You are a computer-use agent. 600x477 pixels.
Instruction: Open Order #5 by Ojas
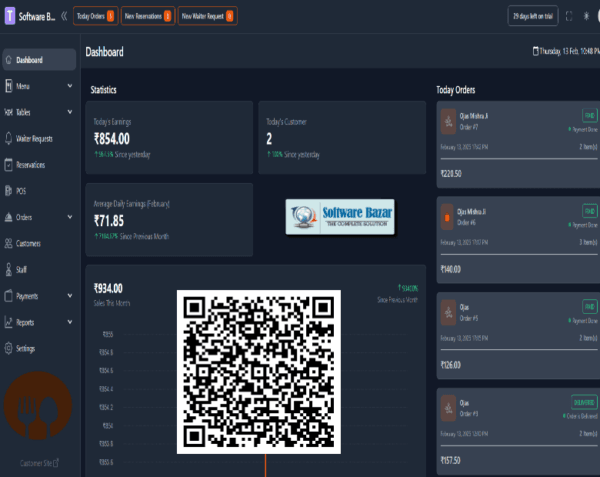[x=518, y=336]
